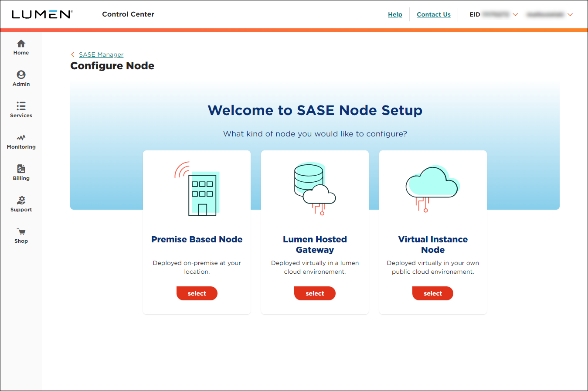Open the Billing section
The image size is (588, 391).
pyautogui.click(x=21, y=172)
